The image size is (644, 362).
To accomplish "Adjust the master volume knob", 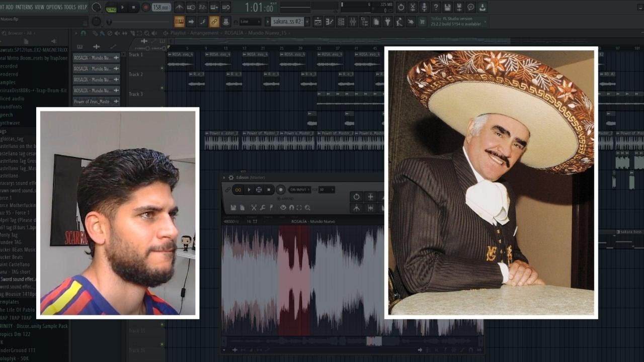I will point(96,7).
